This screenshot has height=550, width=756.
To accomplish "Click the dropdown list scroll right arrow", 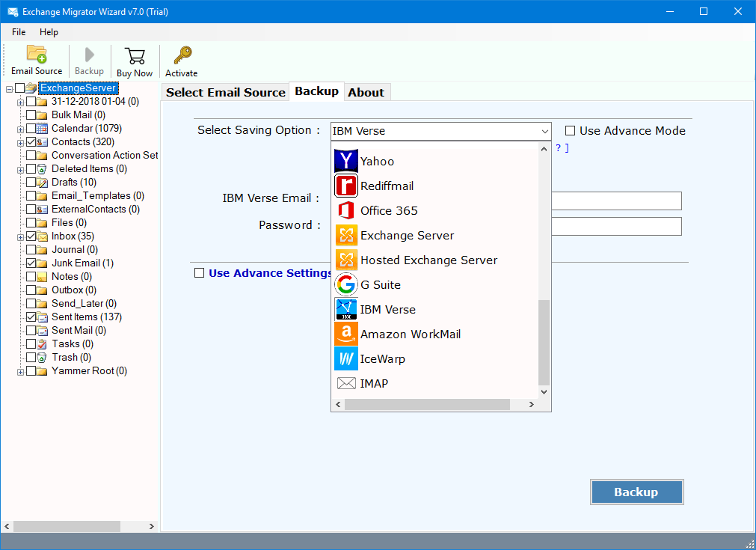I will [532, 404].
